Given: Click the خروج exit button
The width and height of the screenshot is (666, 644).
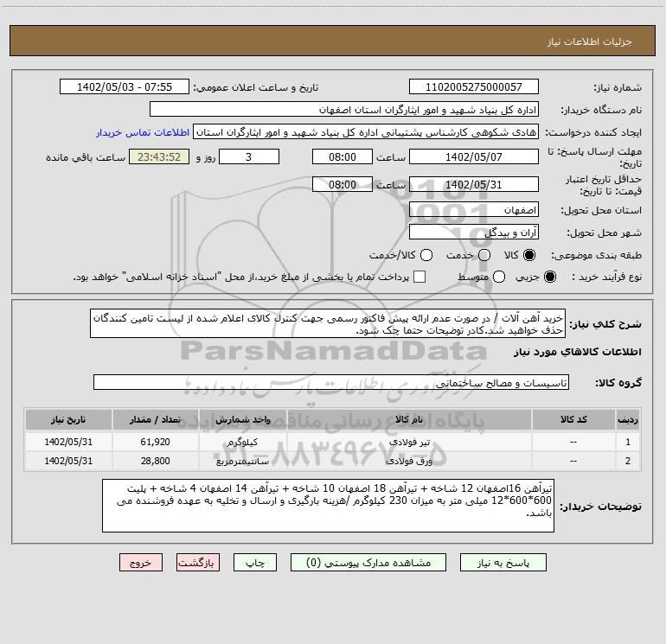Looking at the screenshot, I should (x=141, y=563).
